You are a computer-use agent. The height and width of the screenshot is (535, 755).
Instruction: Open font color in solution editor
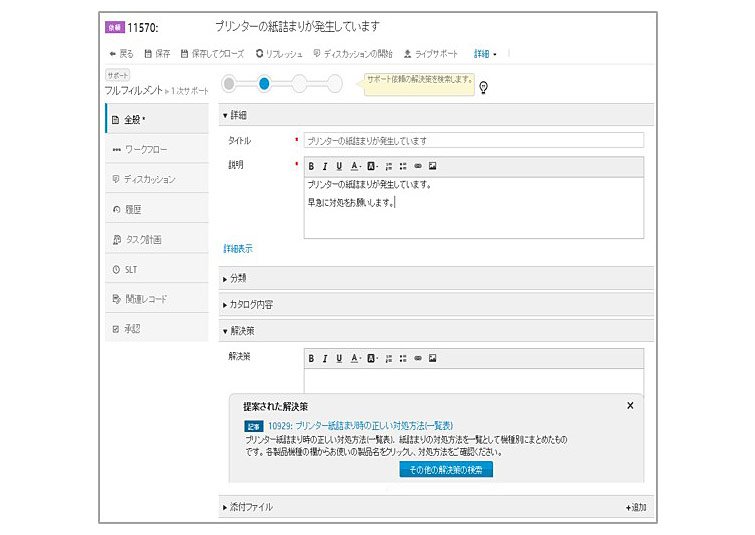355,358
